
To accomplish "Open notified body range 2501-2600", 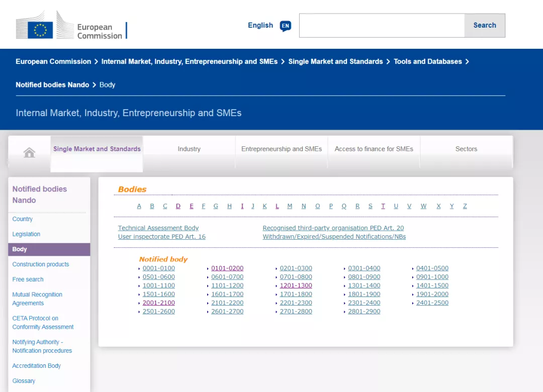I will [158, 311].
